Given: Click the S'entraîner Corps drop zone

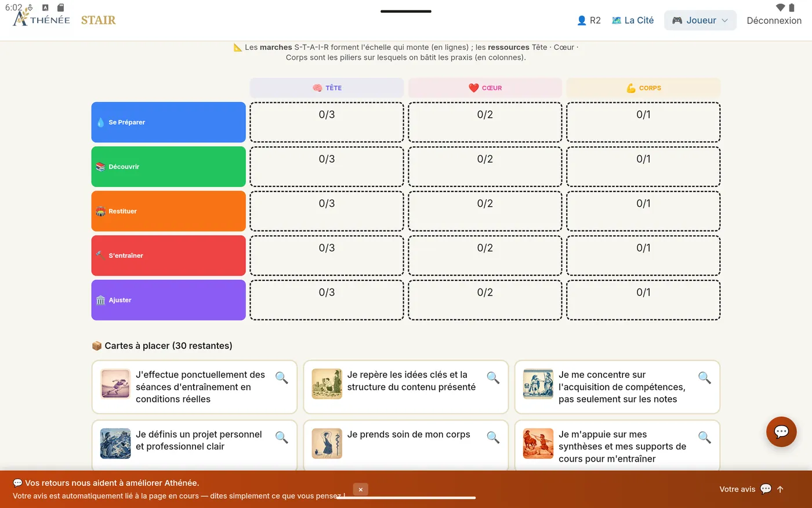Looking at the screenshot, I should [x=643, y=255].
